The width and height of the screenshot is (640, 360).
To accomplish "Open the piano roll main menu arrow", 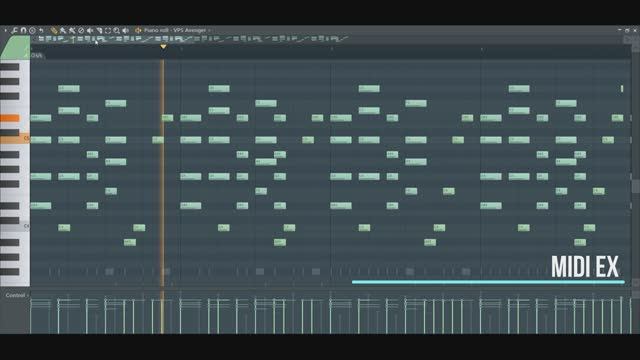I will pyautogui.click(x=5, y=30).
